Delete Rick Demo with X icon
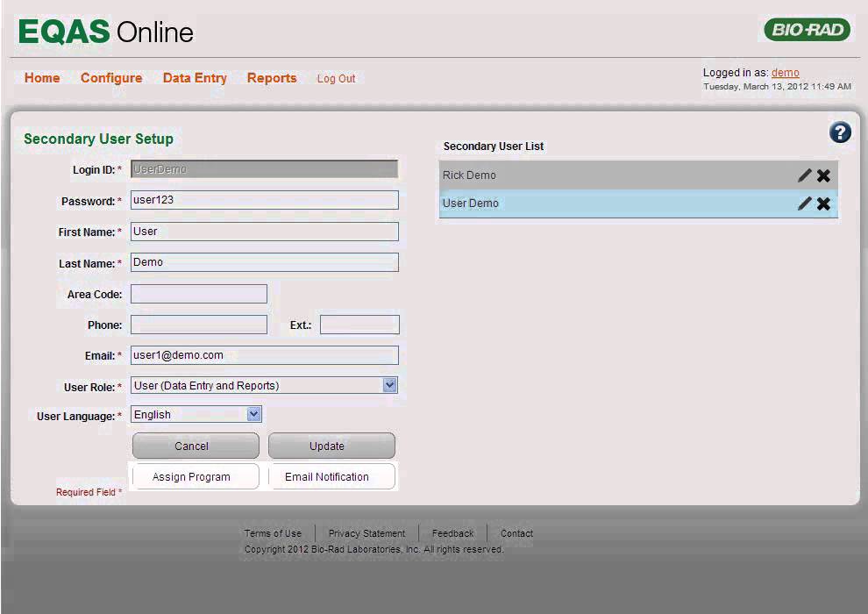Screen dimensions: 868x614 pos(823,175)
